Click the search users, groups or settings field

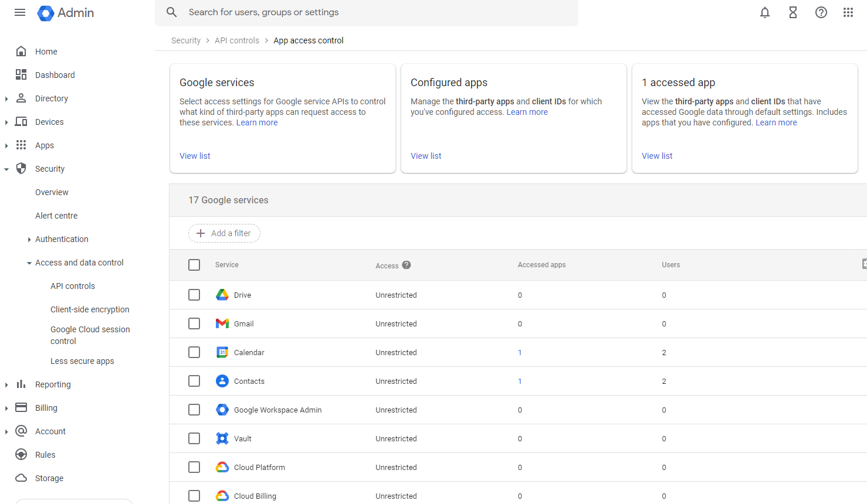point(367,12)
